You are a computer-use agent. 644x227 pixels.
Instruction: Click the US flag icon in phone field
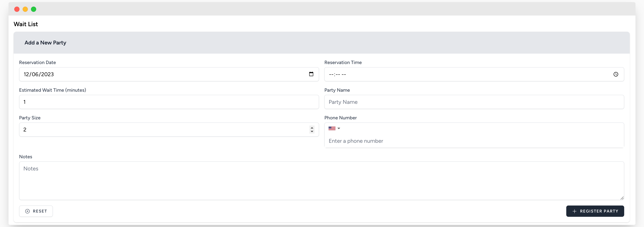coord(332,128)
